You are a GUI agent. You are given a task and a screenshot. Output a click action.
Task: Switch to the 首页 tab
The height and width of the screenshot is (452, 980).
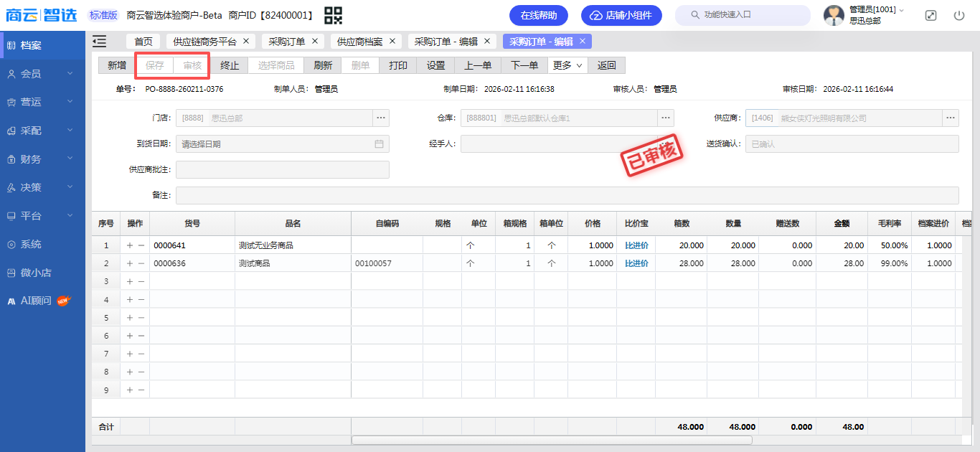(x=143, y=42)
